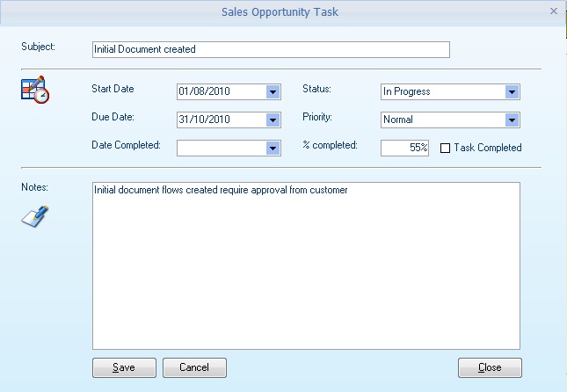Viewport: 567px width, 392px height.
Task: Tick the Task Completed checkbox
Action: pos(445,148)
